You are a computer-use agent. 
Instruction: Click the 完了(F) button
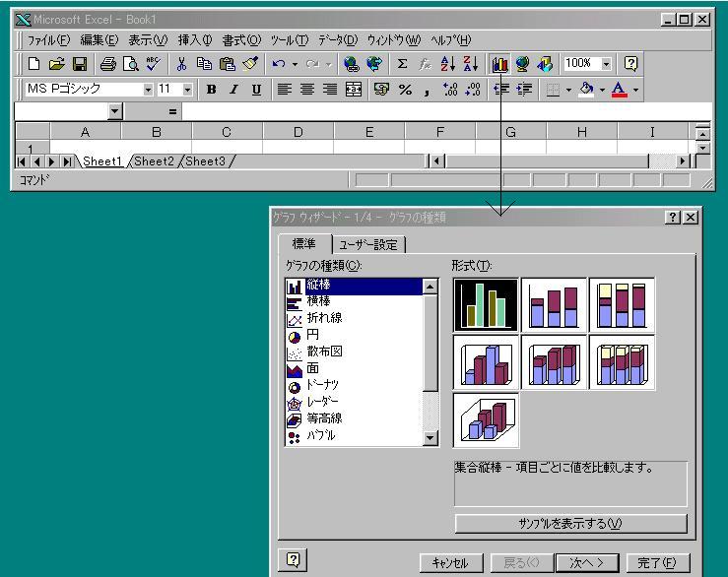[x=657, y=563]
